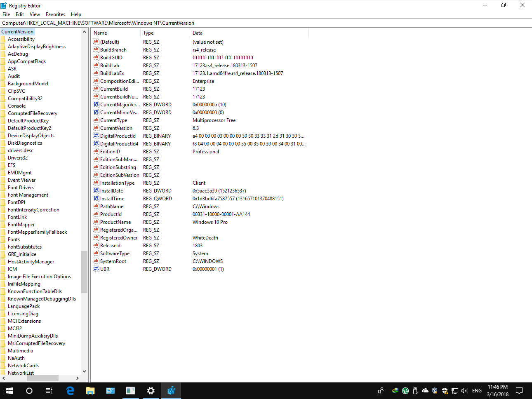Open the Action Center notification icon
Viewport: 532px width, 399px height.
click(519, 390)
